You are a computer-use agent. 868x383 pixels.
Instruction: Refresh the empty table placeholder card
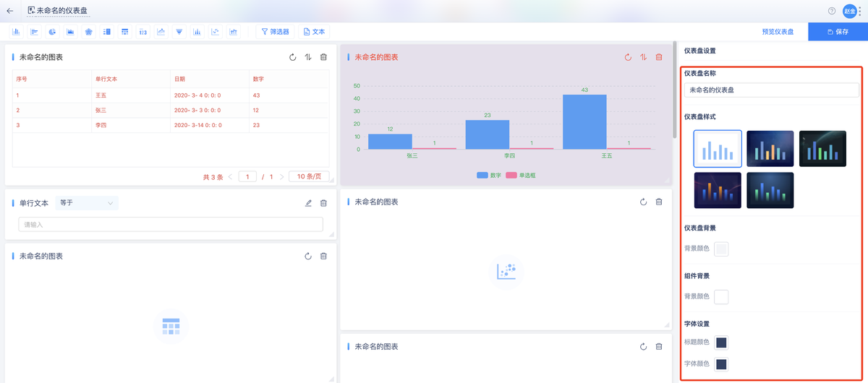(x=308, y=256)
